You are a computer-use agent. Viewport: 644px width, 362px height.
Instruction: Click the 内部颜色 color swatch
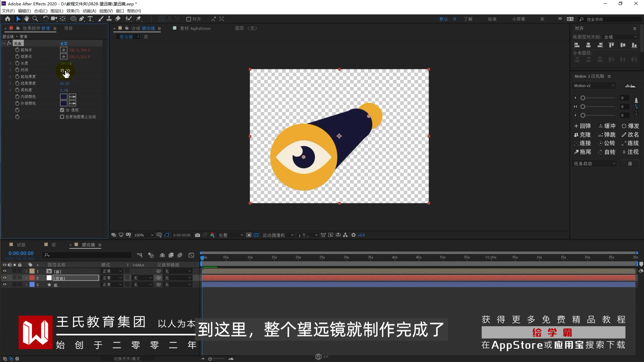(63, 97)
